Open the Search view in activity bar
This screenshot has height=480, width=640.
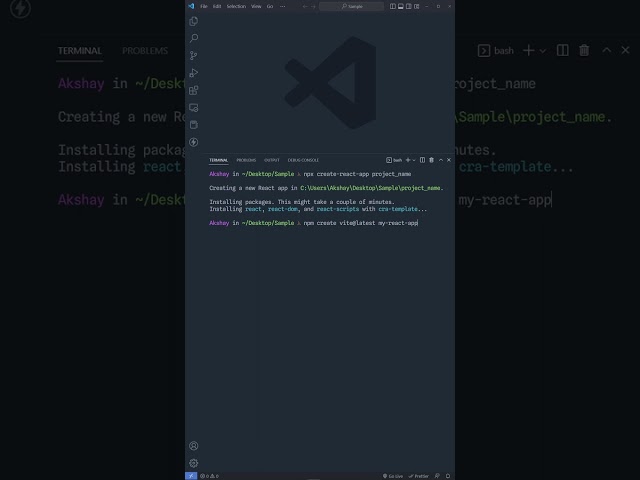click(193, 38)
